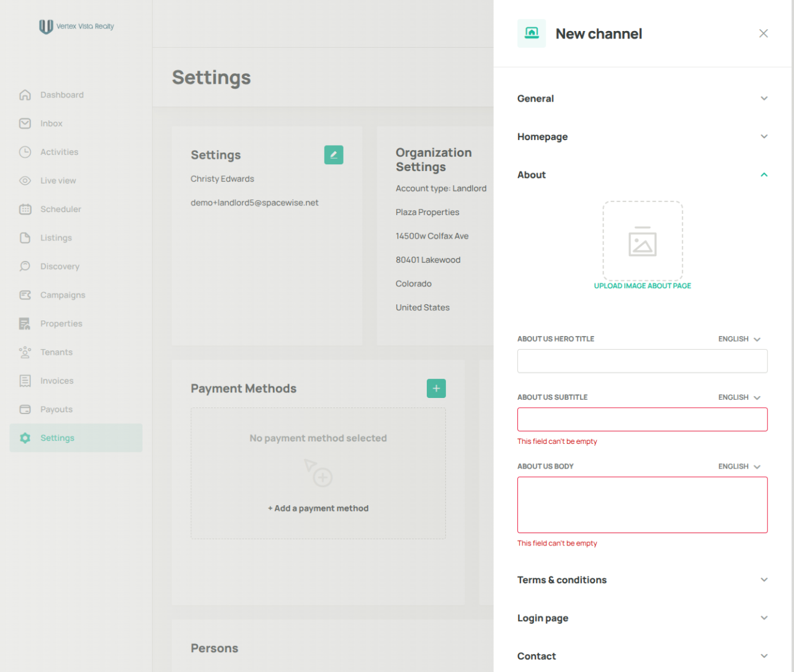Open Inbox via envelope icon
Viewport: 794px width, 672px height.
[25, 123]
